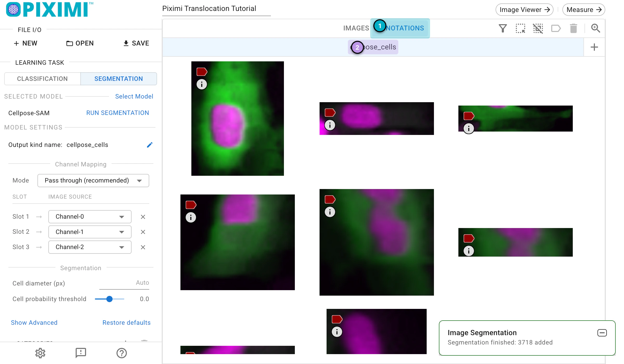Click Run Segmentation
This screenshot has width=624, height=364.
click(x=118, y=113)
